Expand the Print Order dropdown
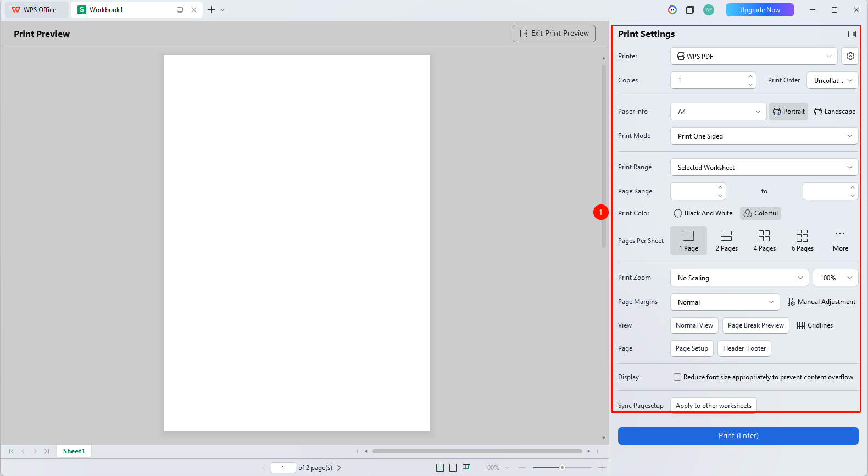Image resolution: width=868 pixels, height=476 pixels. [x=832, y=80]
